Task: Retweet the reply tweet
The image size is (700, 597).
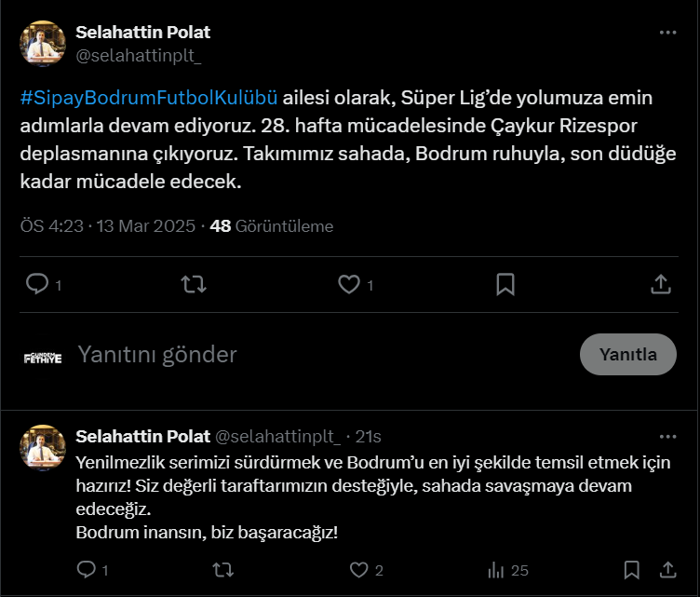Action: point(223,569)
